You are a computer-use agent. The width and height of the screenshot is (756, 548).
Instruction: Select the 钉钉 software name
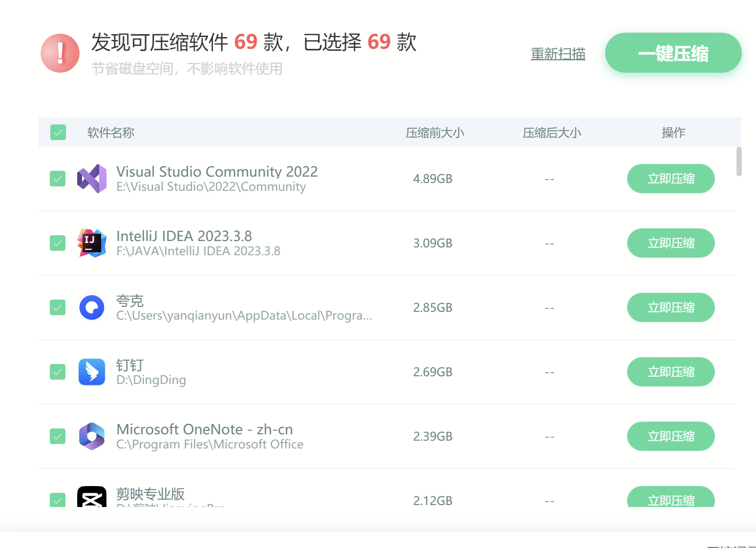click(x=130, y=365)
